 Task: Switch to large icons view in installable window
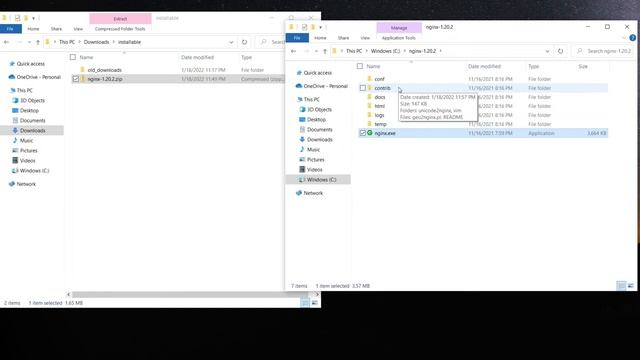[314, 303]
